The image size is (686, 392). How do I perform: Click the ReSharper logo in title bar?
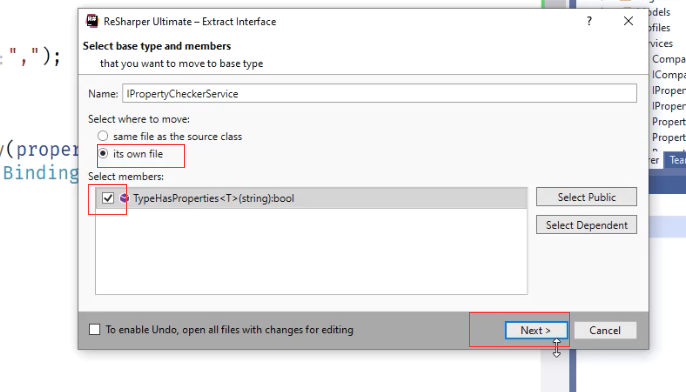click(x=92, y=21)
